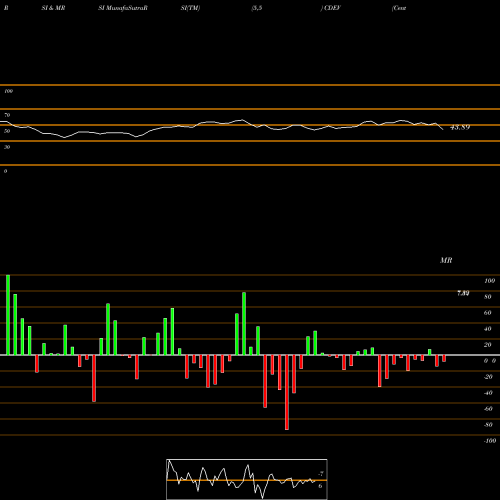Click the MR axis label -60
This screenshot has height=500, width=500.
click(488, 409)
